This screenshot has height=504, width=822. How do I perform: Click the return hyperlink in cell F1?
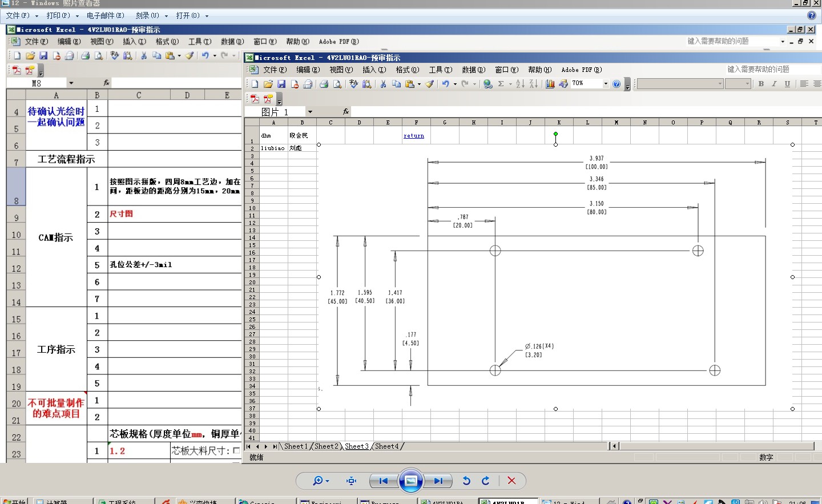[414, 136]
